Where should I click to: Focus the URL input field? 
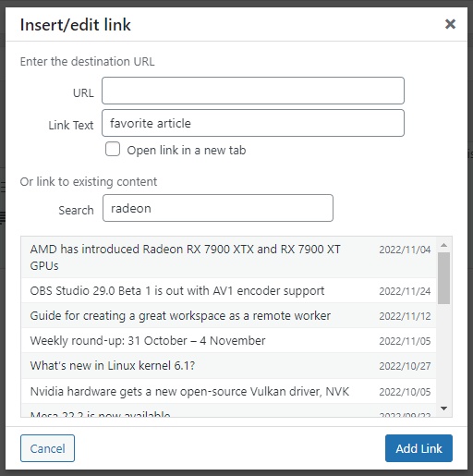point(253,91)
